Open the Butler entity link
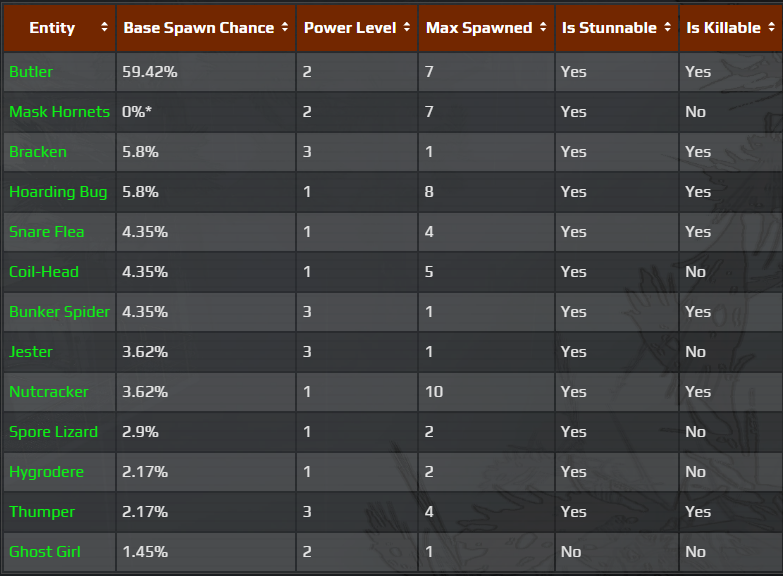 pyautogui.click(x=31, y=72)
